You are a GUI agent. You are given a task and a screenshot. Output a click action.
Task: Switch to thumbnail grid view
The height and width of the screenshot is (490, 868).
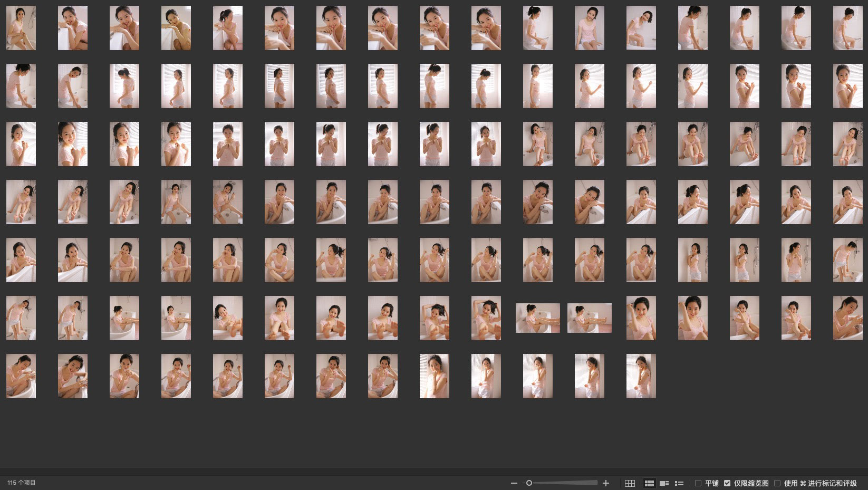[649, 483]
